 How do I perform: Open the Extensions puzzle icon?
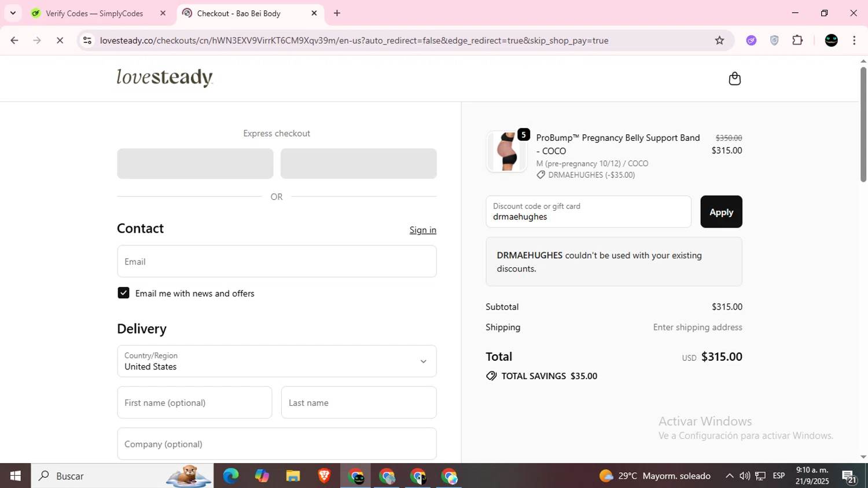797,41
